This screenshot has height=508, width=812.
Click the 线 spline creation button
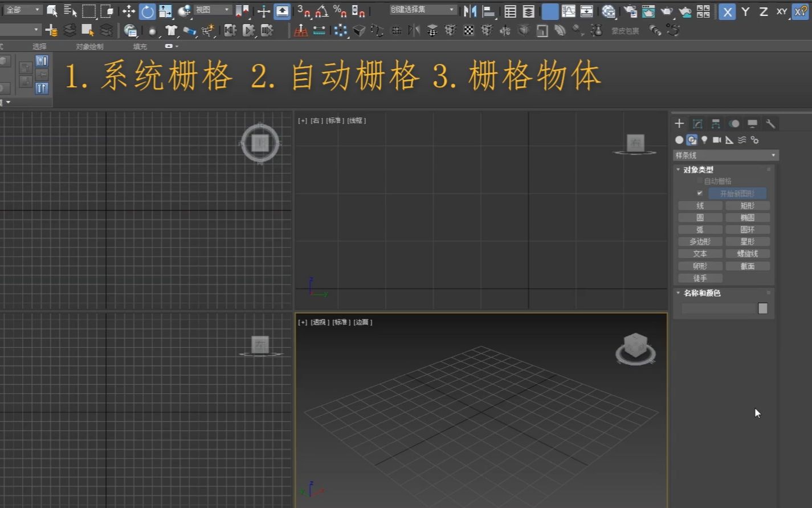point(700,205)
